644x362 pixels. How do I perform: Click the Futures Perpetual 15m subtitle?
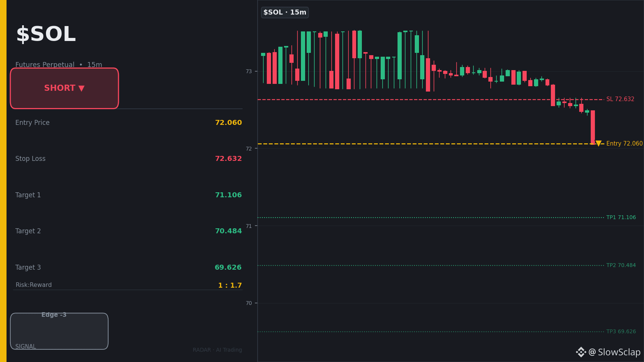click(59, 64)
